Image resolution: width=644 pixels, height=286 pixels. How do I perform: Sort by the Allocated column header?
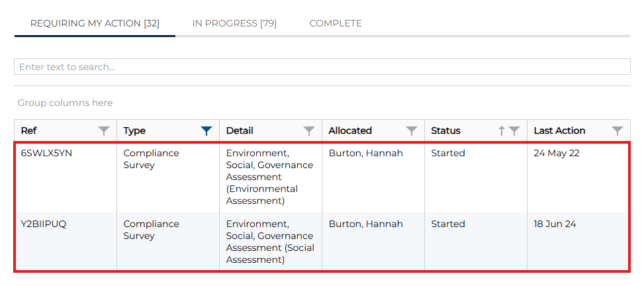(x=350, y=131)
